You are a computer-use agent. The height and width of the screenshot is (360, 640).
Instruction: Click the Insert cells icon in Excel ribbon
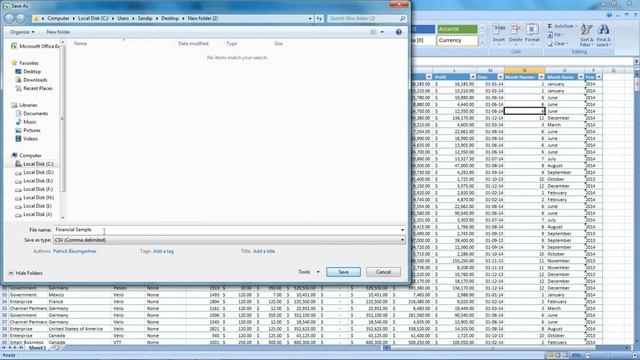pyautogui.click(x=499, y=29)
